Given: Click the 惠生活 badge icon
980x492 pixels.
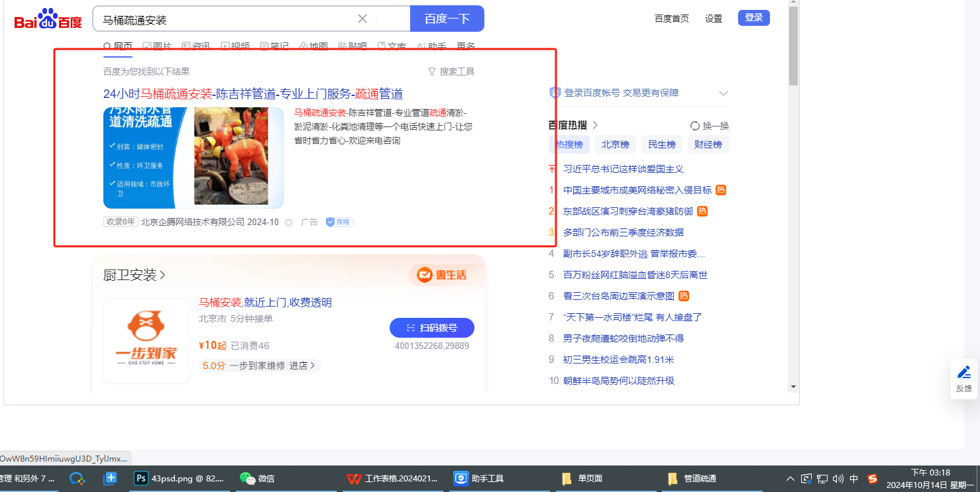Looking at the screenshot, I should coord(442,275).
